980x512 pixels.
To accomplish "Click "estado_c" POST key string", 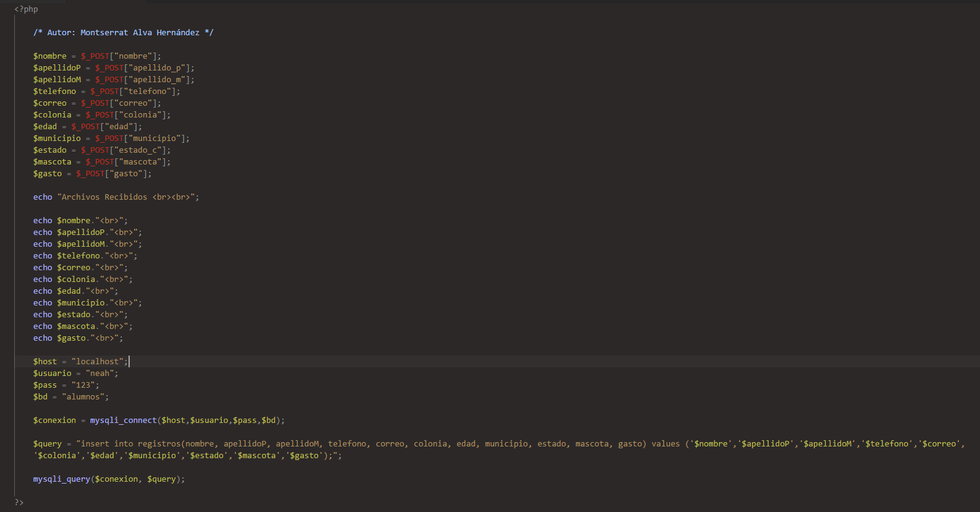I will pos(138,150).
